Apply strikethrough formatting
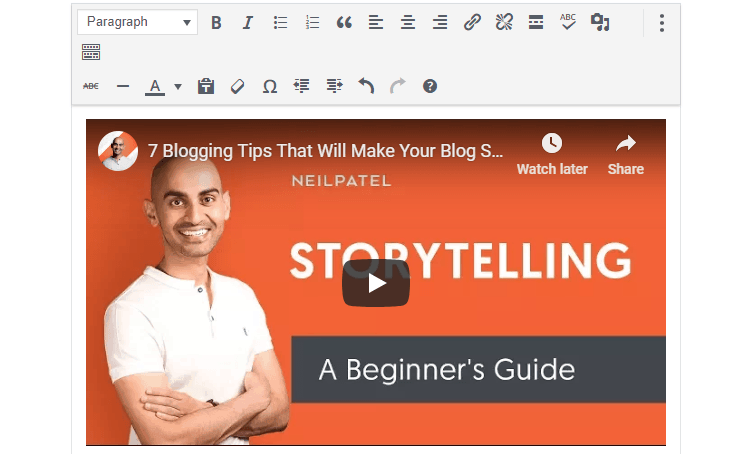Image resolution: width=749 pixels, height=454 pixels. [91, 86]
